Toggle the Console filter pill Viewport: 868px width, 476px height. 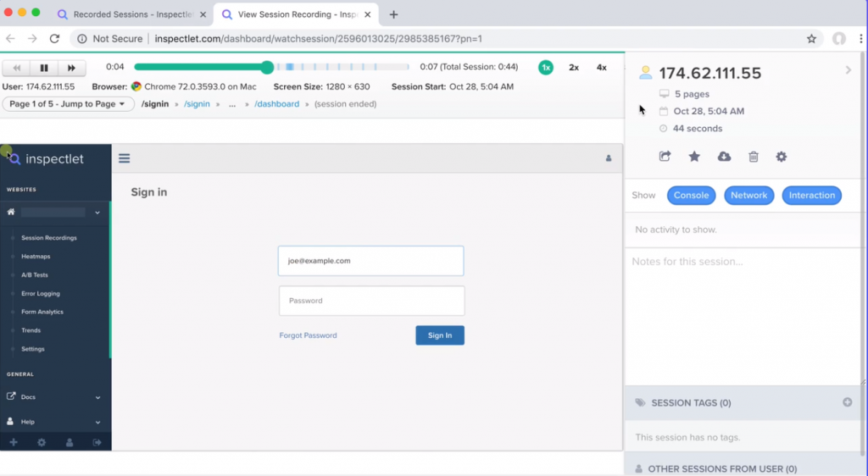(x=691, y=195)
